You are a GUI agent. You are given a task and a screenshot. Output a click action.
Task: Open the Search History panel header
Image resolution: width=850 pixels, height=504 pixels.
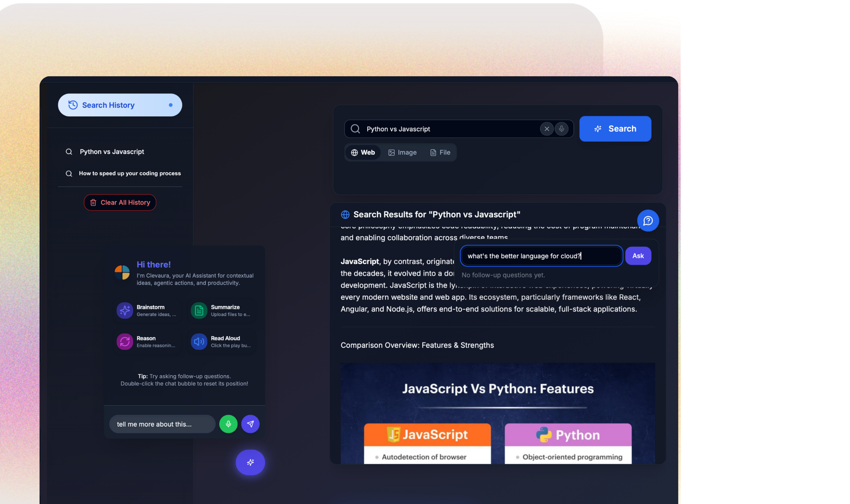[120, 105]
